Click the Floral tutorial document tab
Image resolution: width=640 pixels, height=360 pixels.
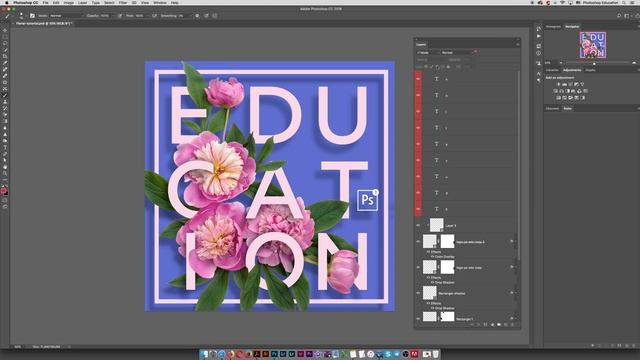click(44, 24)
